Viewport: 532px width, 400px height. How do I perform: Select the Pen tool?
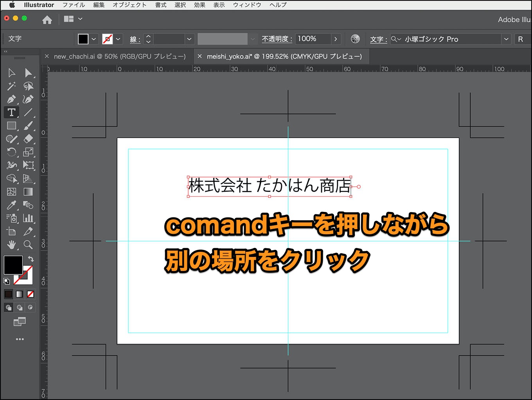pos(12,99)
